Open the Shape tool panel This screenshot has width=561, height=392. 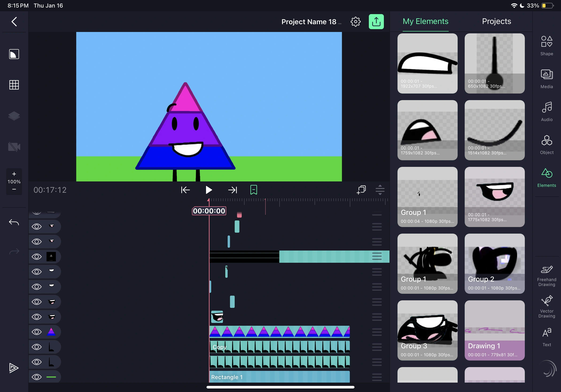pos(546,45)
